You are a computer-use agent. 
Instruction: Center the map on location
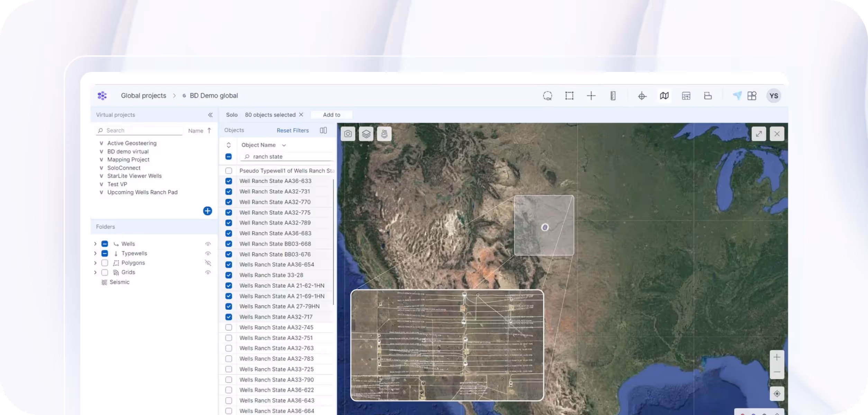click(777, 394)
